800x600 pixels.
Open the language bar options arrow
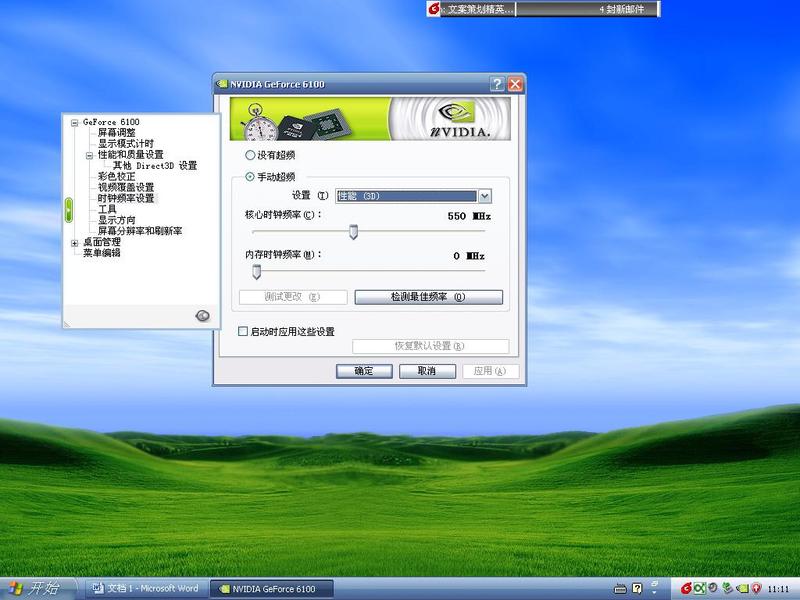[655, 593]
